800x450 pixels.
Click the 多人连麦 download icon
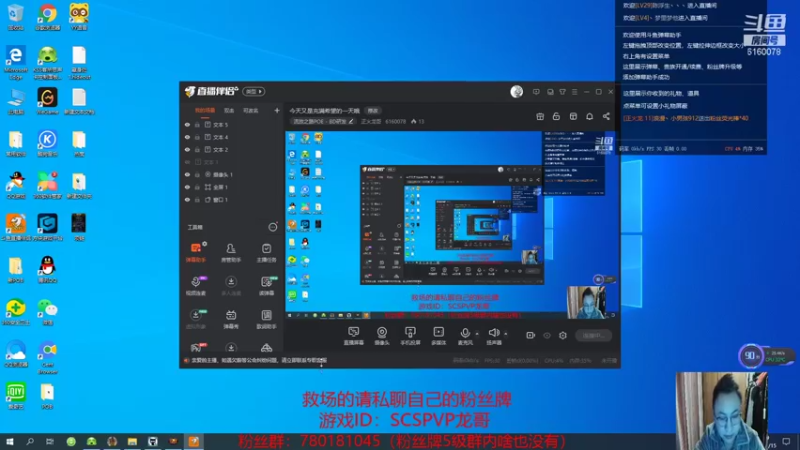pos(231,282)
